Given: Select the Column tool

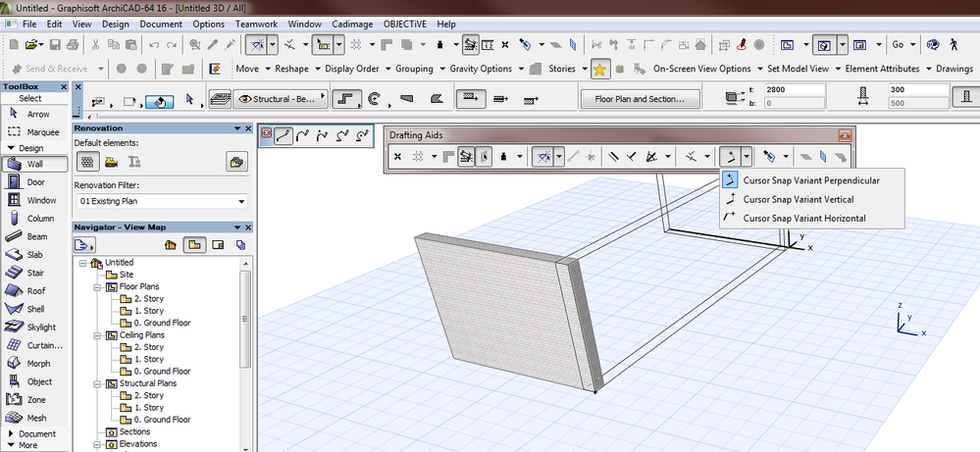Looking at the screenshot, I should point(35,219).
